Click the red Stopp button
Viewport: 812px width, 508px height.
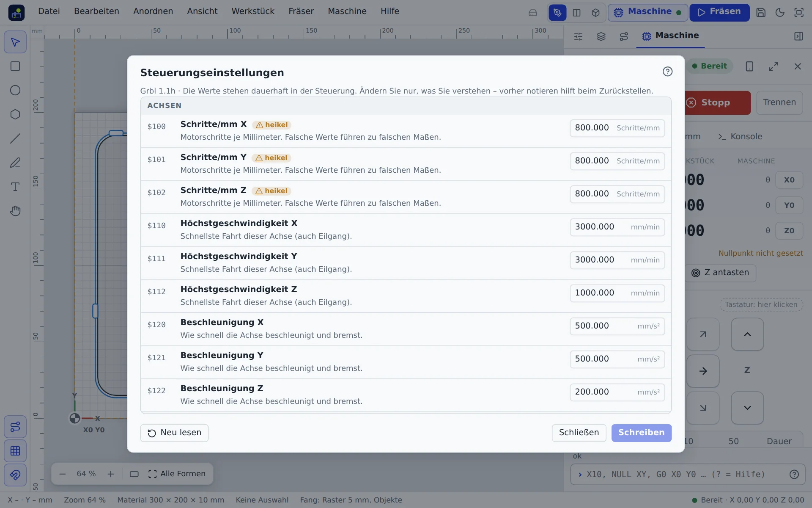pos(717,103)
